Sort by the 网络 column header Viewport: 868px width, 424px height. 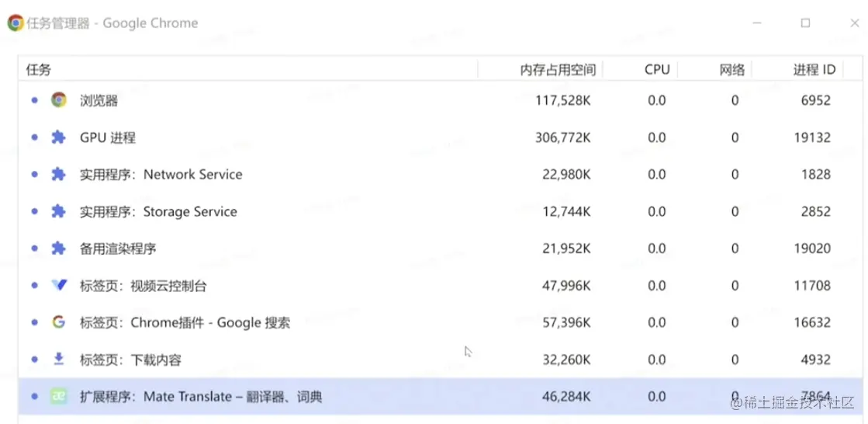[731, 70]
